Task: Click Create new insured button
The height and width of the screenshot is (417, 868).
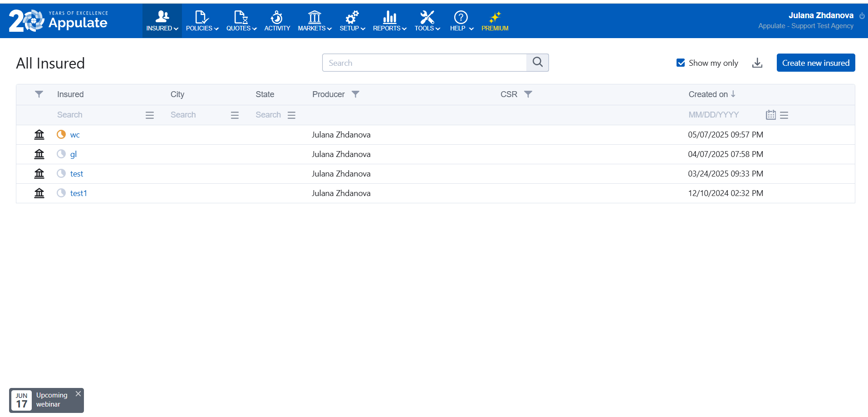Action: pyautogui.click(x=815, y=63)
